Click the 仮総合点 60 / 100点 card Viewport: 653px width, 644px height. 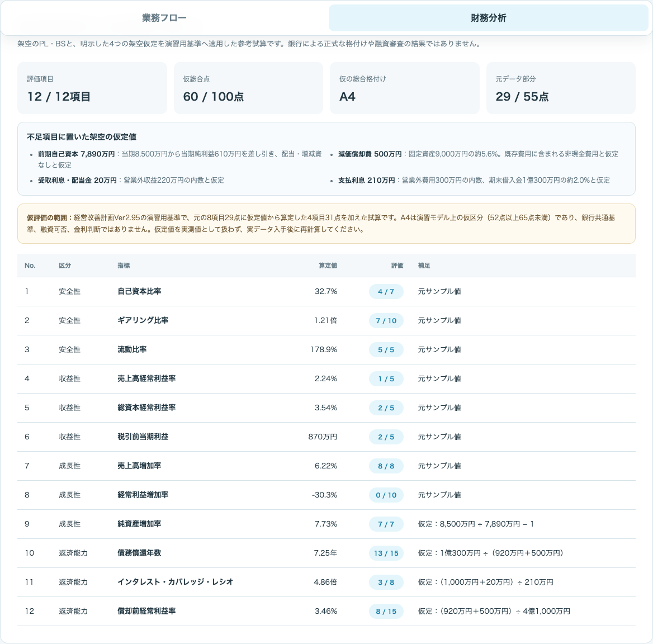tap(248, 88)
